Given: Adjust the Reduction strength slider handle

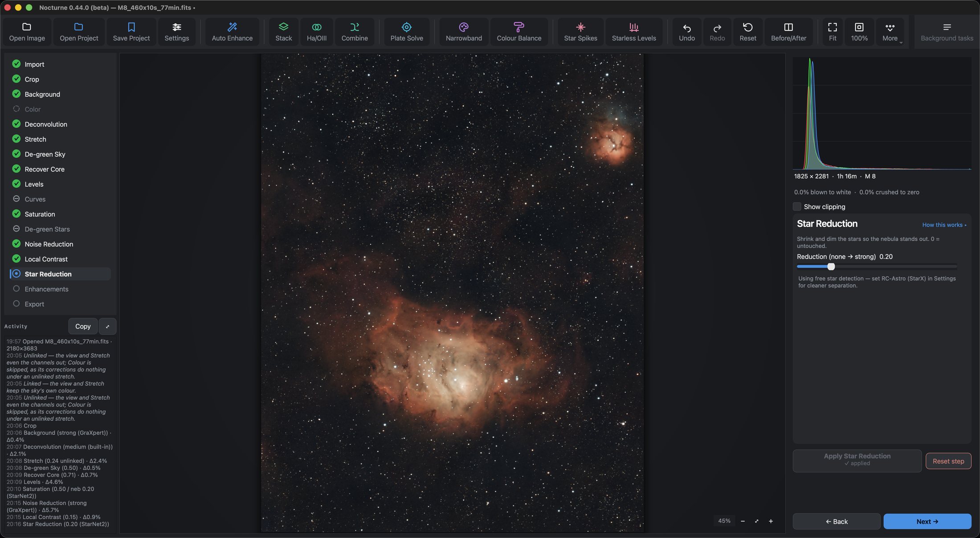Looking at the screenshot, I should point(831,267).
